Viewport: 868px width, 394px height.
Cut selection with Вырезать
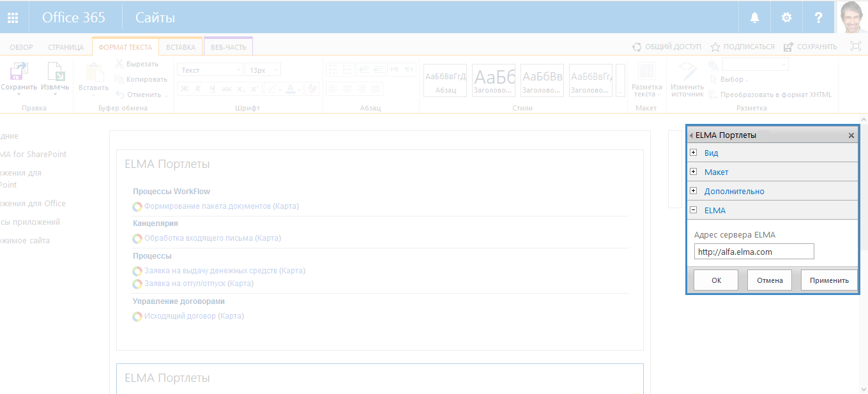tap(136, 64)
